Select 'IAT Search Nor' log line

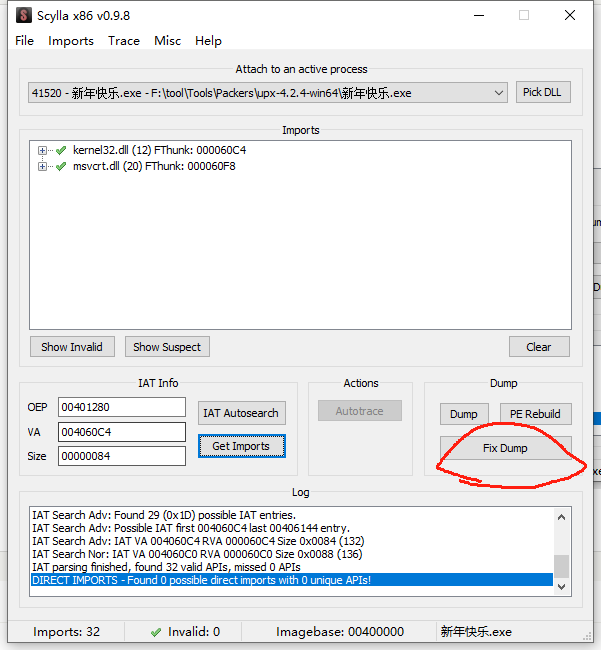pyautogui.click(x=197, y=554)
